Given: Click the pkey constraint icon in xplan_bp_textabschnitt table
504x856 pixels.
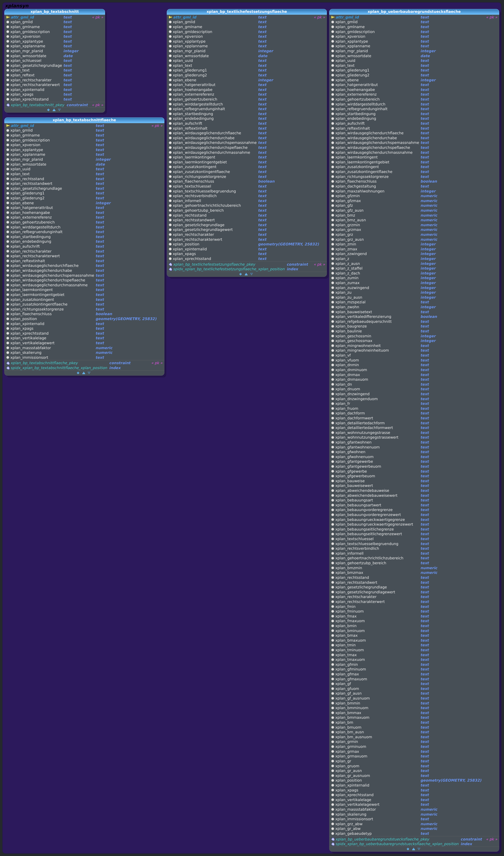Looking at the screenshot, I should (x=8, y=105).
